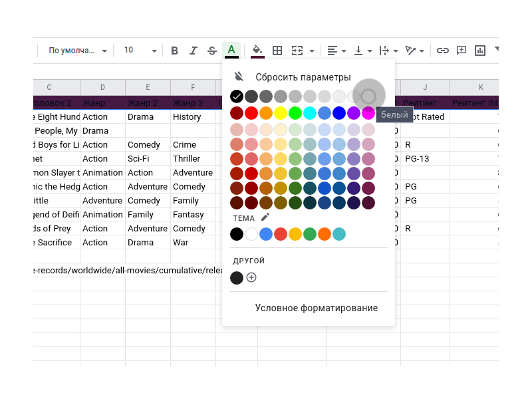Expand the font size 10 dropdown
Viewport: 532px width, 399px height.
click(141, 51)
